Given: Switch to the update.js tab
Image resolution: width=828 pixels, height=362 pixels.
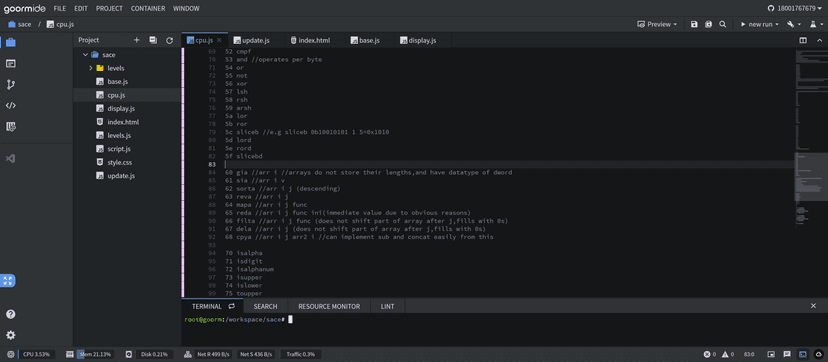Looking at the screenshot, I should [x=252, y=40].
